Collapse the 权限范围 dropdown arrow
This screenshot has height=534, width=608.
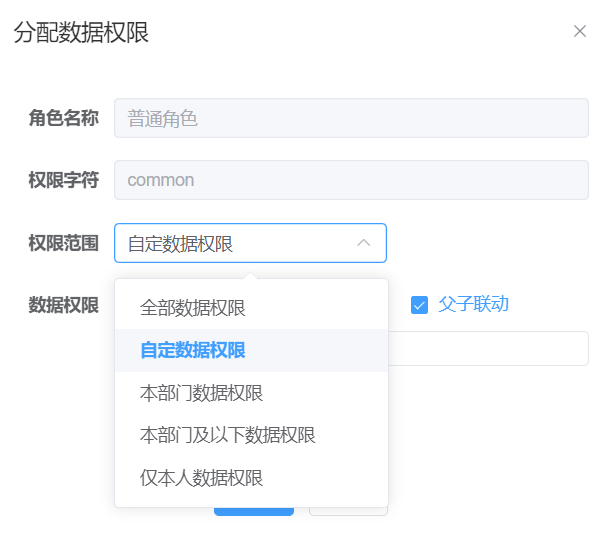(364, 243)
